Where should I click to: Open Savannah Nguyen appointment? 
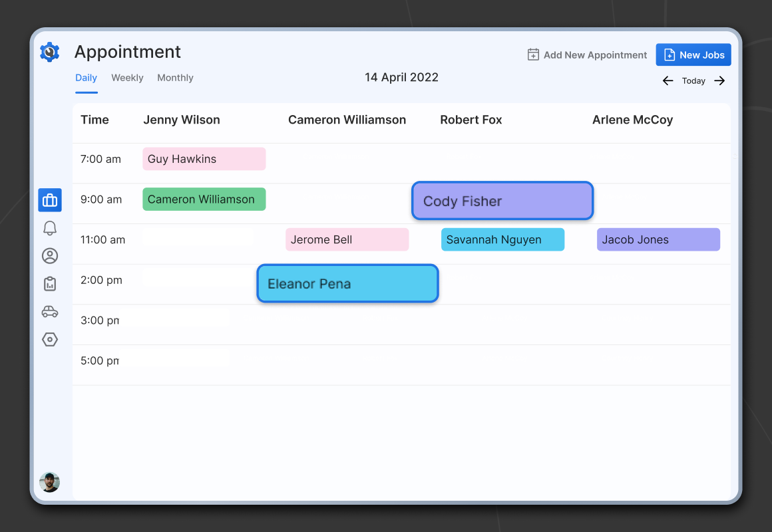(502, 239)
